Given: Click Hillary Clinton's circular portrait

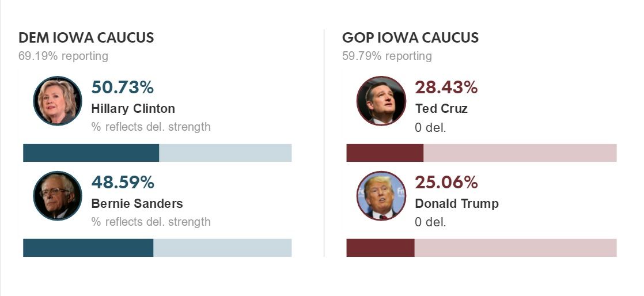Looking at the screenshot, I should click(x=58, y=101).
